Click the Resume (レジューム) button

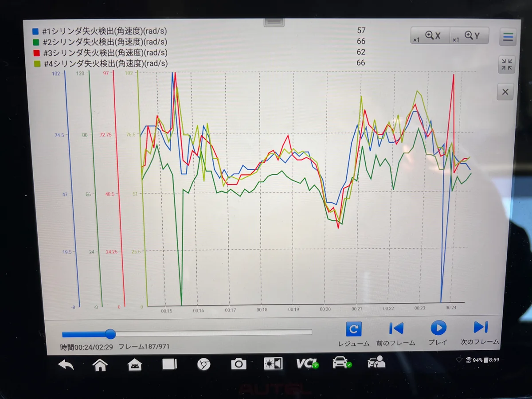[x=353, y=333]
